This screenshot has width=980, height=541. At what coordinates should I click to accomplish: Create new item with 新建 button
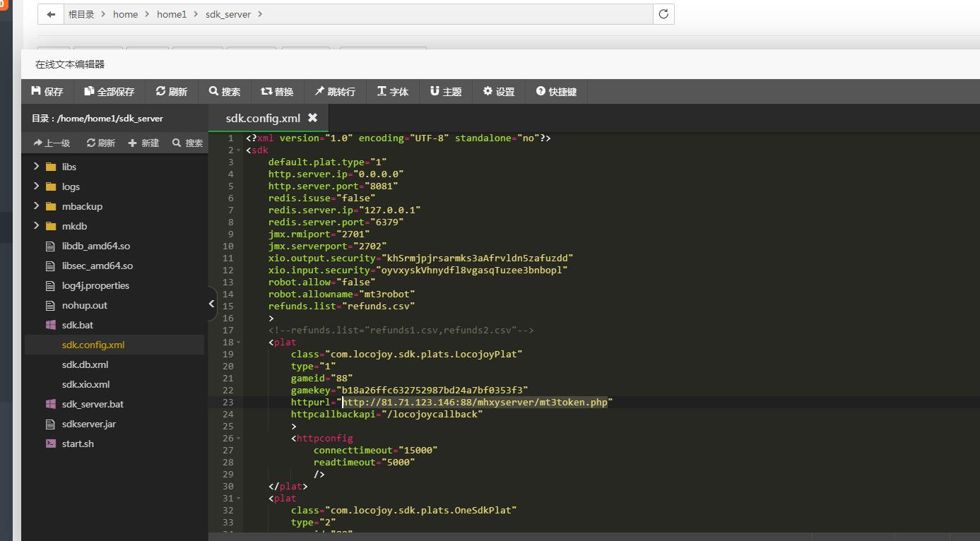coord(143,143)
